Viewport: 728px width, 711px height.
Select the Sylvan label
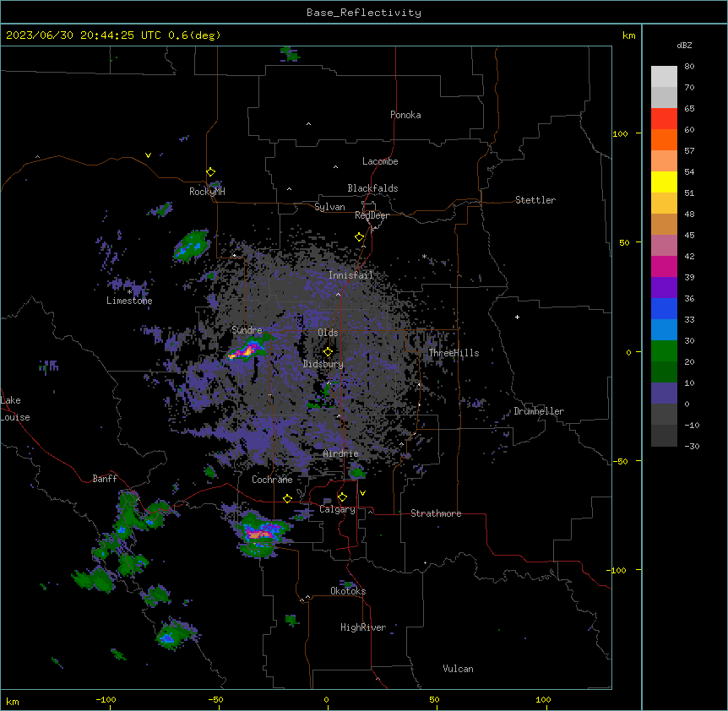click(329, 207)
